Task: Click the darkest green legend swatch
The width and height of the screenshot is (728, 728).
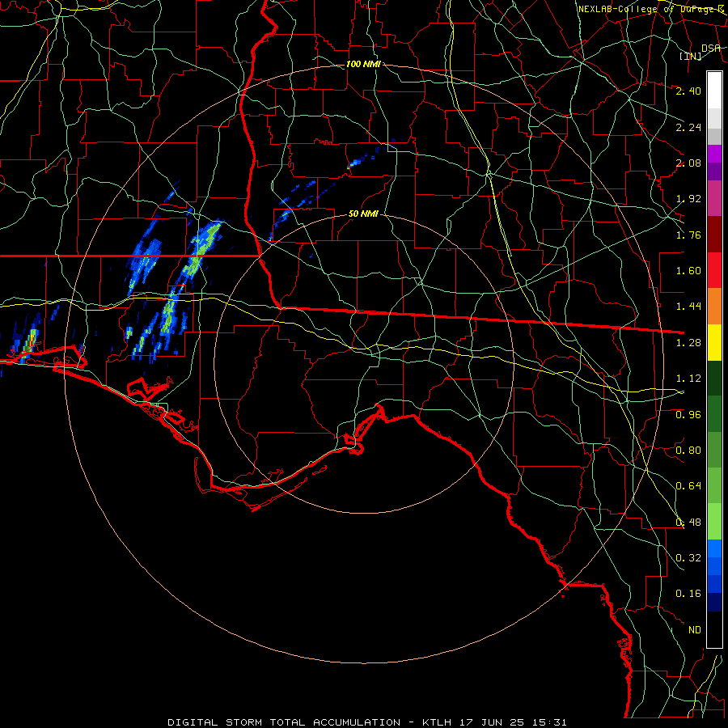Action: pos(714,378)
